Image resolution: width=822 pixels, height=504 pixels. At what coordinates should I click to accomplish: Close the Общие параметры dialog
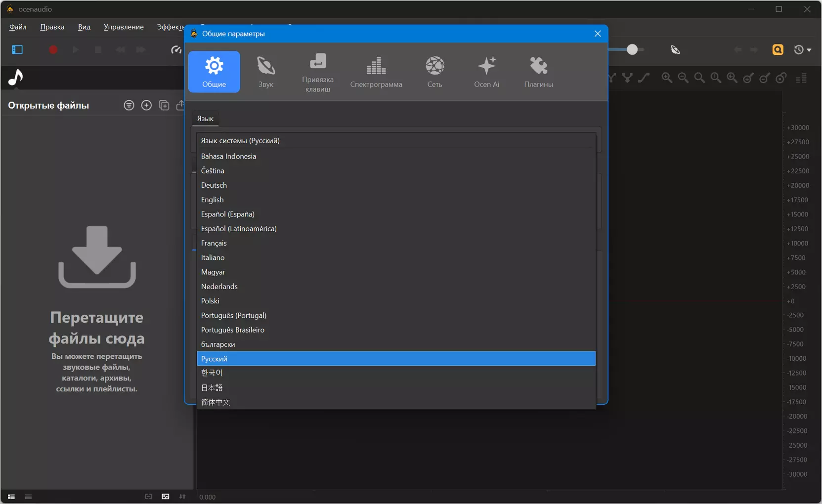tap(598, 34)
